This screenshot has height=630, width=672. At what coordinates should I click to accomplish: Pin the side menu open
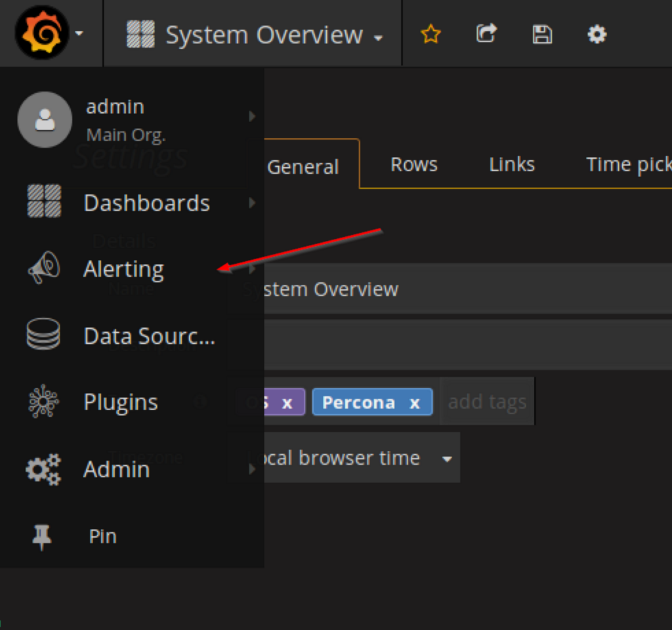click(x=42, y=537)
